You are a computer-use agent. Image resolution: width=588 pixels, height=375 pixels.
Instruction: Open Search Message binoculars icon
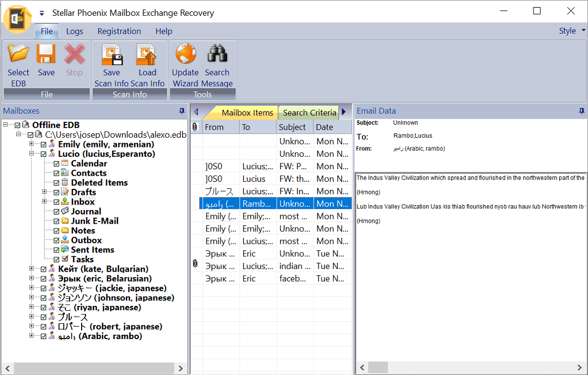[217, 53]
